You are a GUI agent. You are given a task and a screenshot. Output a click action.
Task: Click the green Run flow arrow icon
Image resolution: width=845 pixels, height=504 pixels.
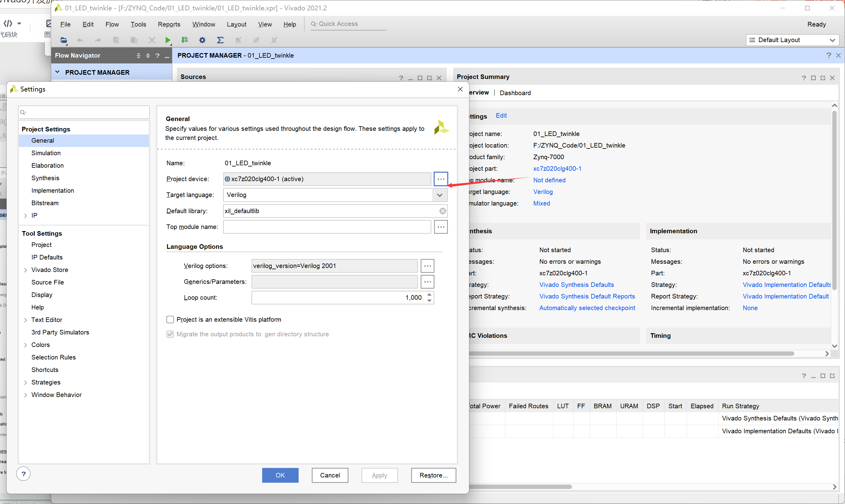[x=168, y=40]
